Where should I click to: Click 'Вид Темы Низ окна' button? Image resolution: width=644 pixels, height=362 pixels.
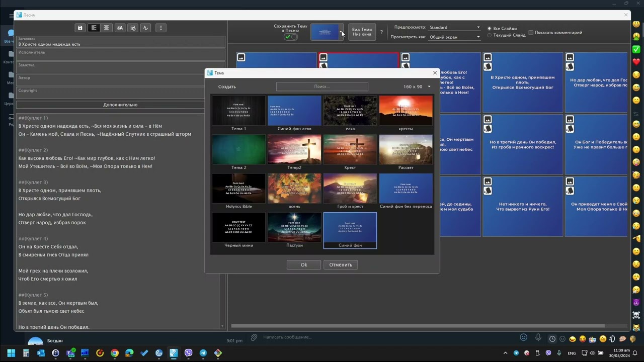[x=362, y=32]
